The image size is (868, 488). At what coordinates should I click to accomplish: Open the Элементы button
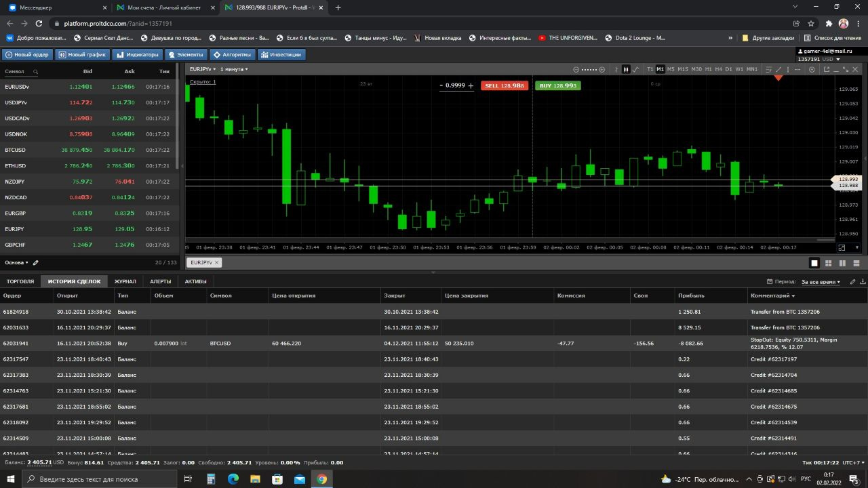tap(186, 54)
